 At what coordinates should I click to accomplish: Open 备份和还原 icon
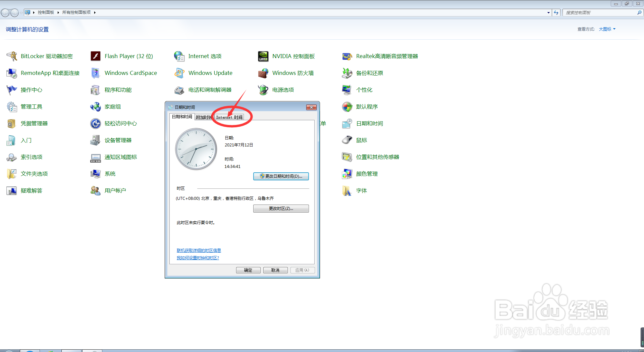tap(347, 73)
